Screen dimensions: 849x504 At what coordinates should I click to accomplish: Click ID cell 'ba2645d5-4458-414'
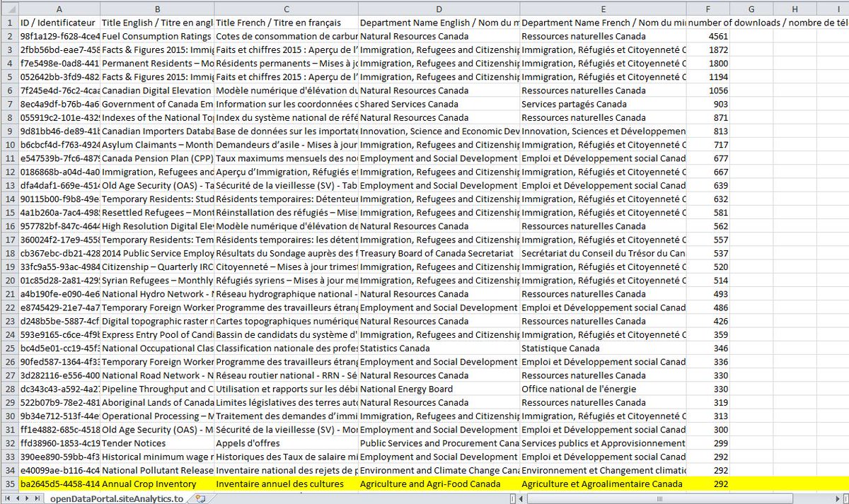[x=59, y=484]
